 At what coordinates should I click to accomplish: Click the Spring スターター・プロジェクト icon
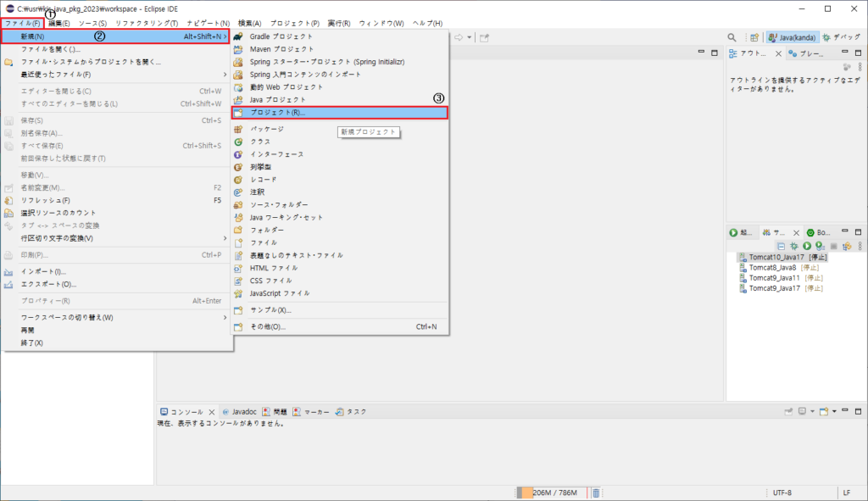(238, 62)
